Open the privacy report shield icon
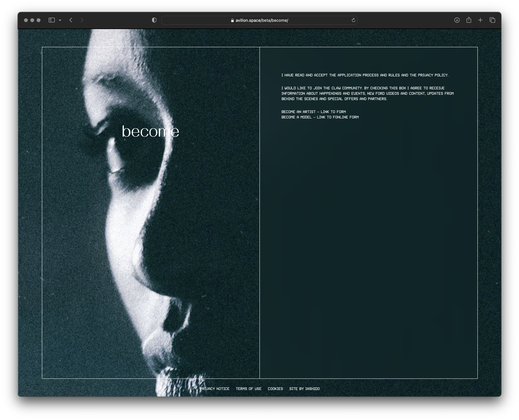Viewport: 519px width, 420px height. coord(154,20)
